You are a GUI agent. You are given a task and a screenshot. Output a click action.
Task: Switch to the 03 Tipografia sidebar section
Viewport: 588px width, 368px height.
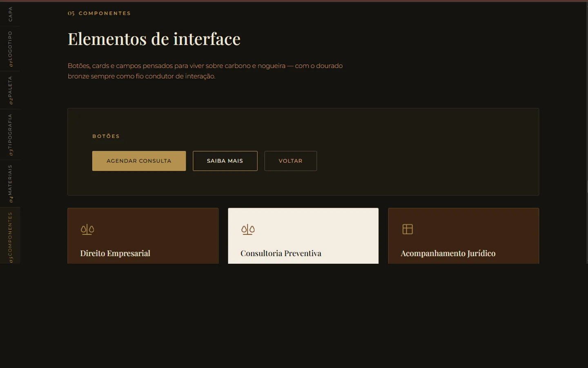tap(10, 135)
